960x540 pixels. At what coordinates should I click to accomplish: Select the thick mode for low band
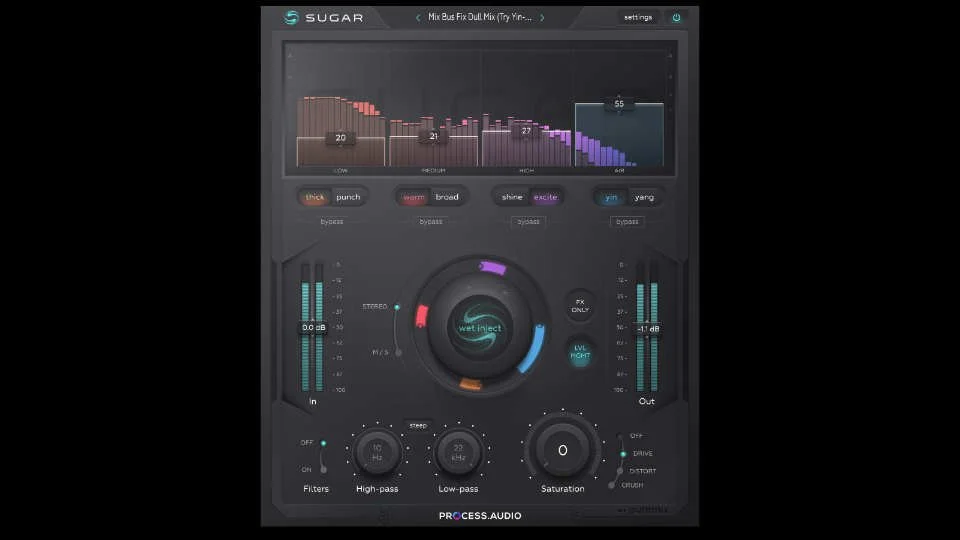click(x=315, y=197)
